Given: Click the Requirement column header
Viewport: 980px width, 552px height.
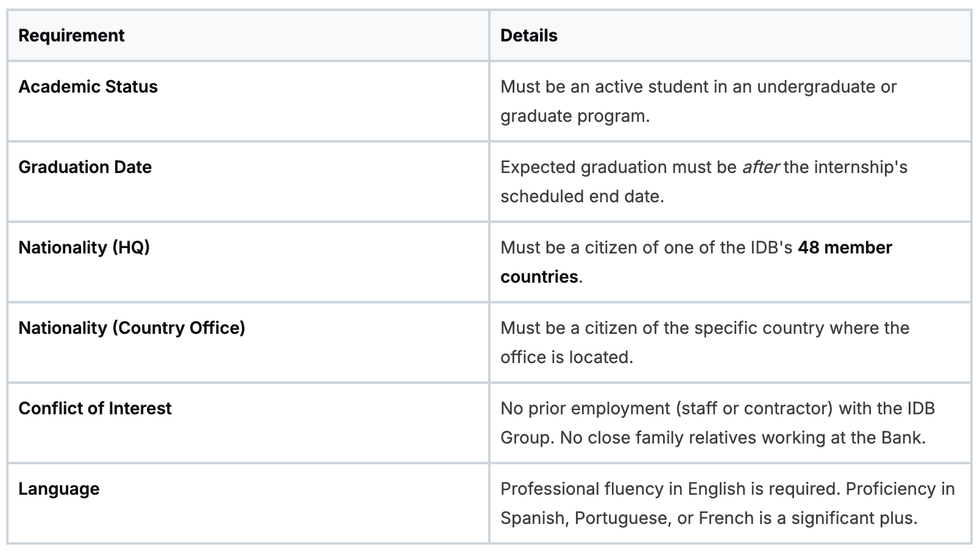Looking at the screenshot, I should pyautogui.click(x=71, y=35).
